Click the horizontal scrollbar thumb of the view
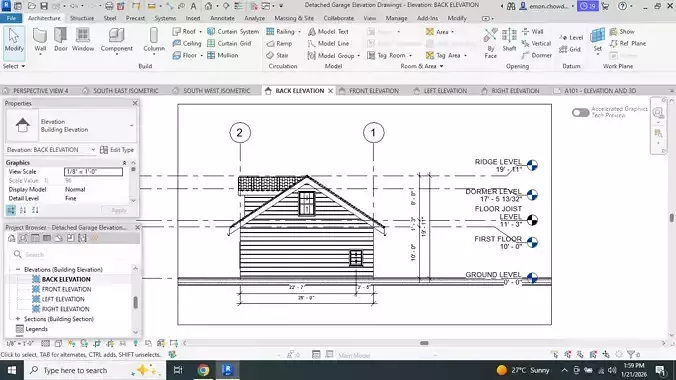 pos(424,343)
